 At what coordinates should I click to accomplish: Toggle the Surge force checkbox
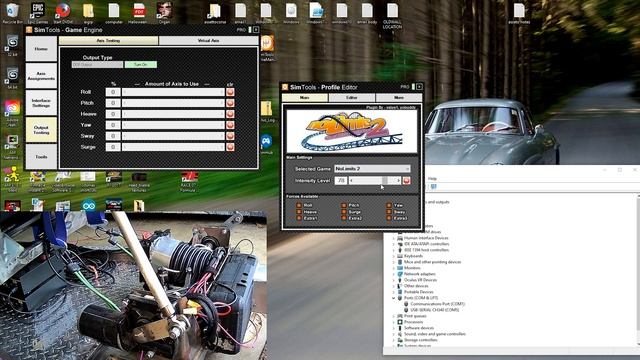point(344,212)
